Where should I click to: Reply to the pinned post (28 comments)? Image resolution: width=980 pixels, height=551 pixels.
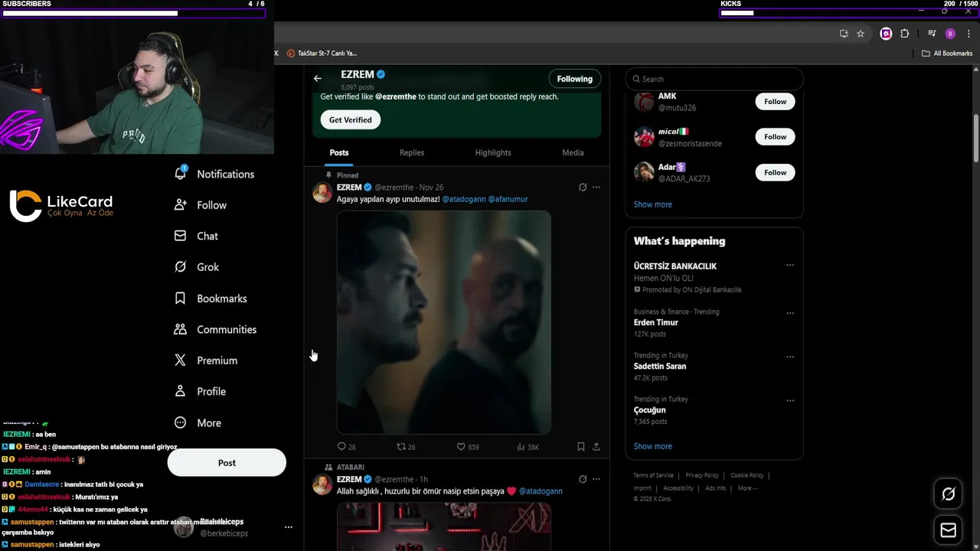(x=341, y=446)
